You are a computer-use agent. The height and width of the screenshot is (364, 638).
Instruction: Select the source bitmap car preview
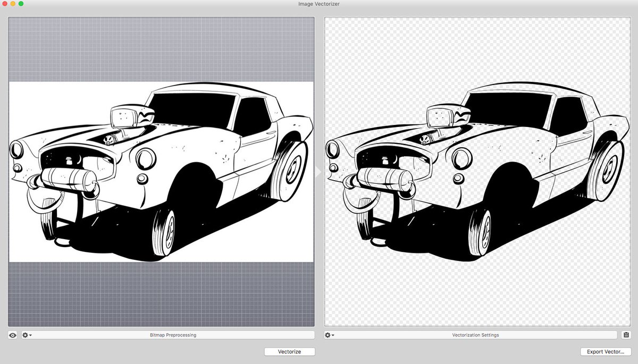pos(159,170)
